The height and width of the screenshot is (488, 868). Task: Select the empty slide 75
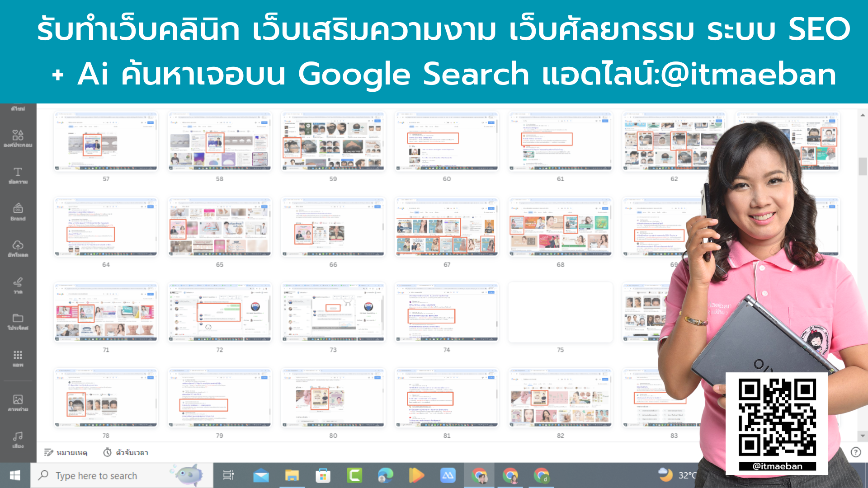pos(560,312)
